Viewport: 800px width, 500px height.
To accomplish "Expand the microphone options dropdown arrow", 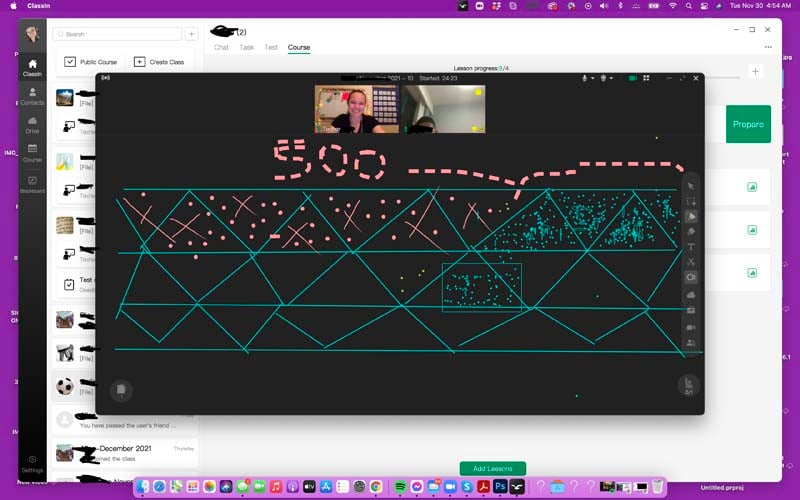I will [595, 78].
